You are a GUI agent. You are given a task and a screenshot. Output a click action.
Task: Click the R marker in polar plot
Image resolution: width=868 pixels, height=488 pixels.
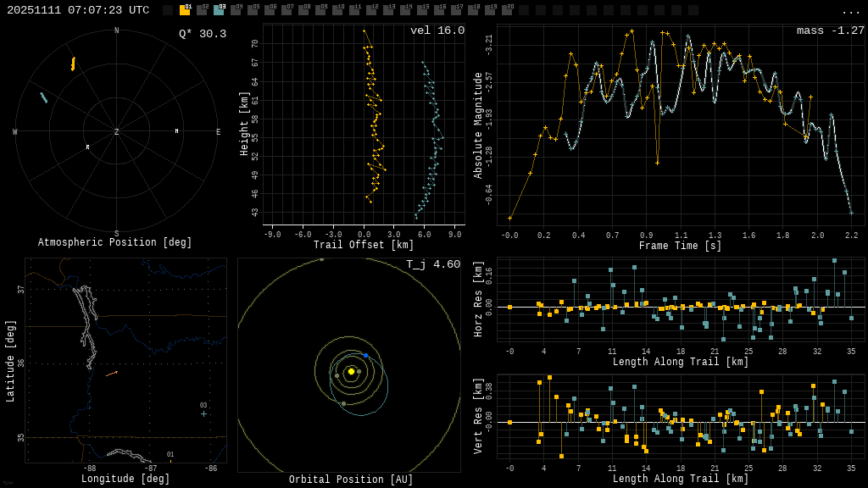click(x=87, y=147)
